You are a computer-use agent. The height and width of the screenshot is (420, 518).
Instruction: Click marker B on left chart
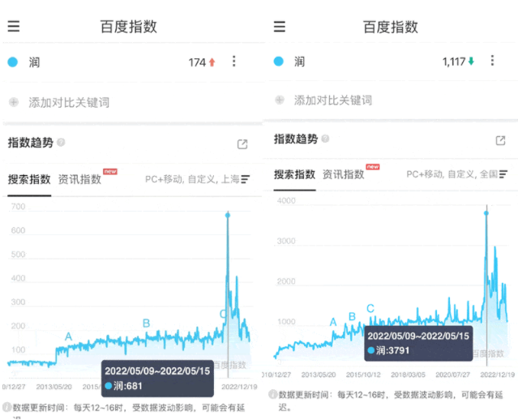(146, 323)
